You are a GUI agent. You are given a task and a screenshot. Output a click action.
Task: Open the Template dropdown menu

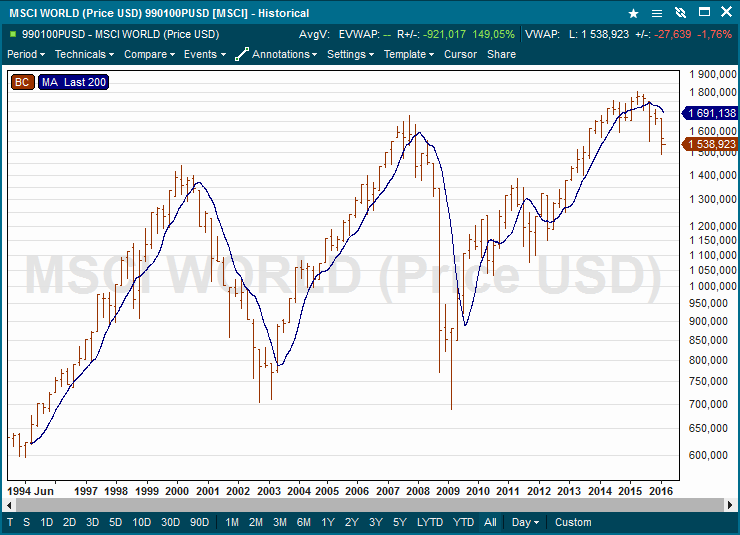(409, 54)
